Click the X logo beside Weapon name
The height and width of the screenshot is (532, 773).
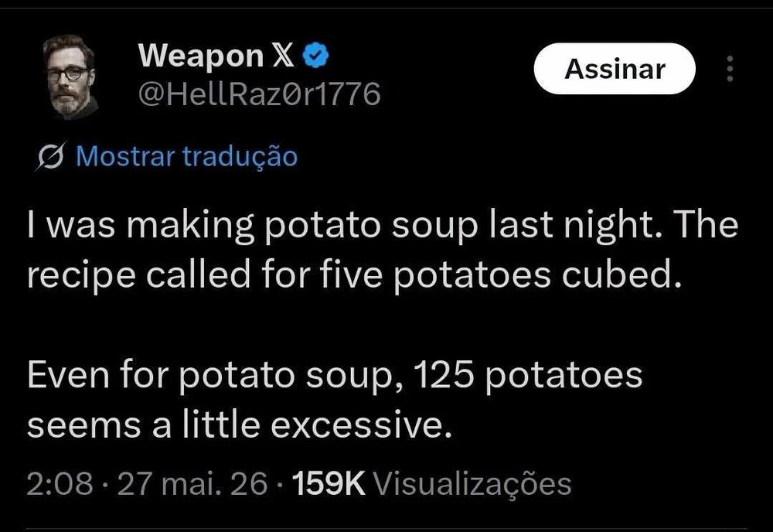pos(284,55)
